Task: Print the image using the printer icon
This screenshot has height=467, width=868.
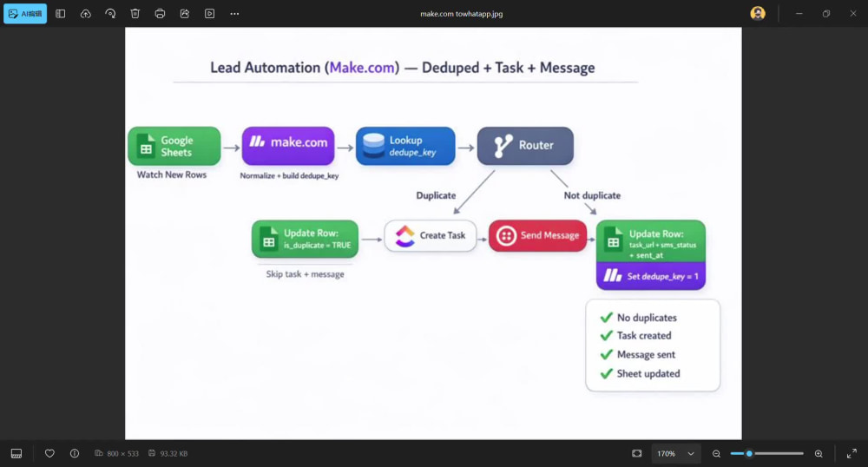Action: click(x=160, y=14)
